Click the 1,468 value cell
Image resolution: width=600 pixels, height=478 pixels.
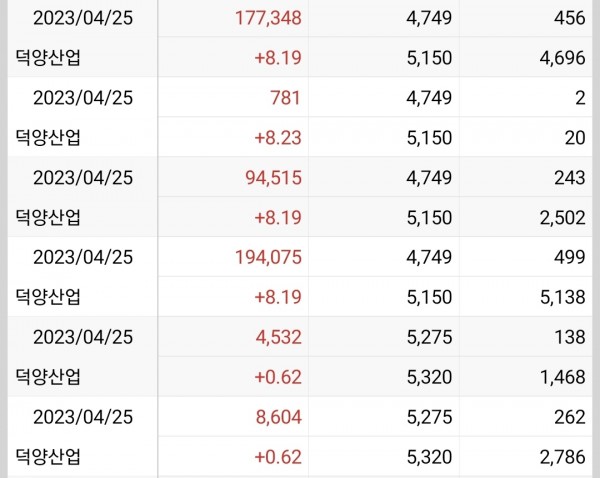click(x=562, y=377)
